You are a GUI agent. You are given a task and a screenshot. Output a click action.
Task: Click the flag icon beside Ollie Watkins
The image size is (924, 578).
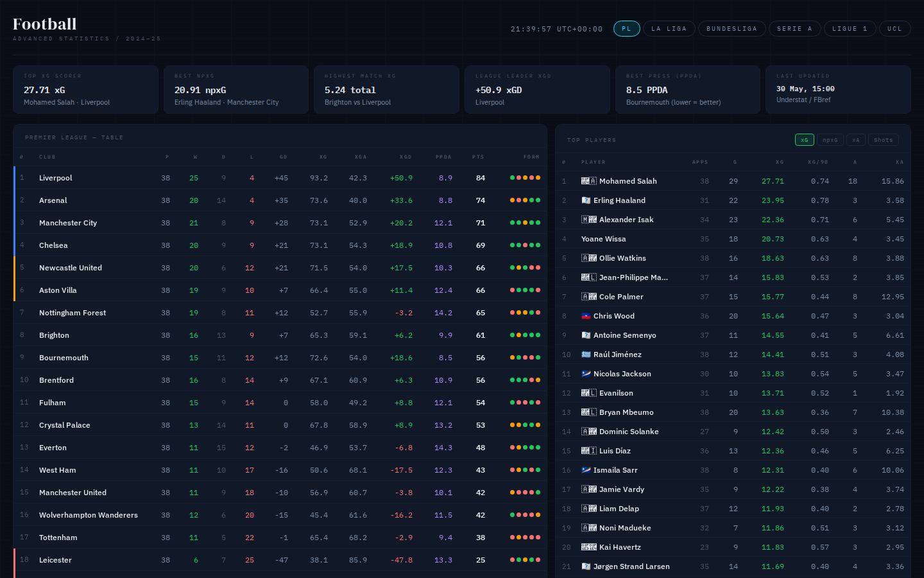[x=589, y=258]
